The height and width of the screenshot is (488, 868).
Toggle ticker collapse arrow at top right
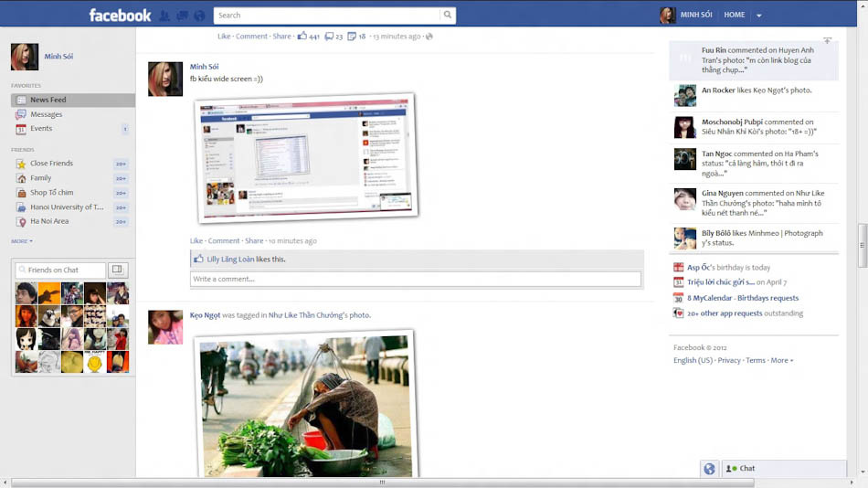(x=827, y=40)
